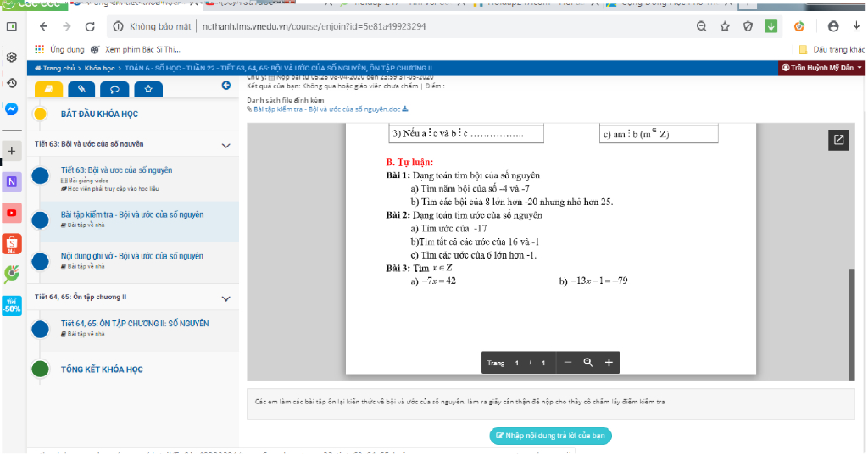Toggle the sidebar panel icon at top left
This screenshot has width=868, height=456.
coord(12,26)
